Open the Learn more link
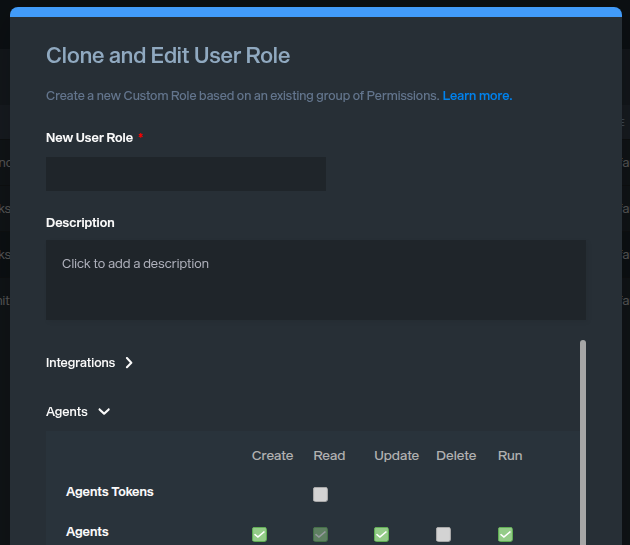 (x=477, y=96)
